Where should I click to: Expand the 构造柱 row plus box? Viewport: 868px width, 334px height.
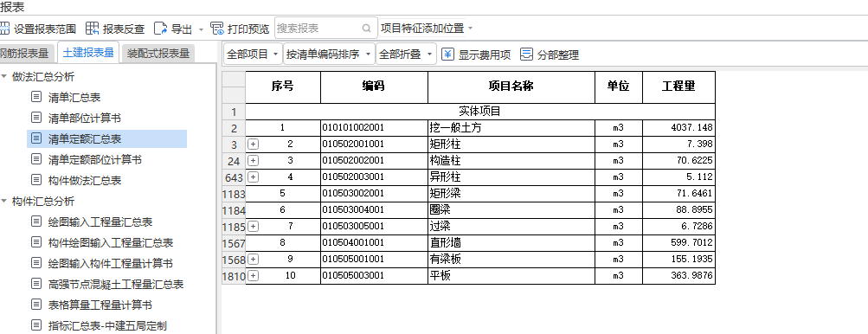click(x=253, y=161)
